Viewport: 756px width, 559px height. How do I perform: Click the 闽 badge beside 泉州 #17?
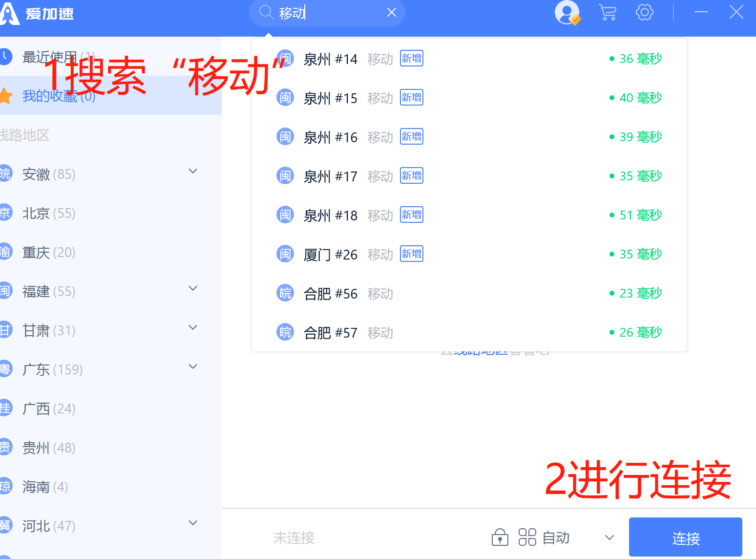coord(285,176)
